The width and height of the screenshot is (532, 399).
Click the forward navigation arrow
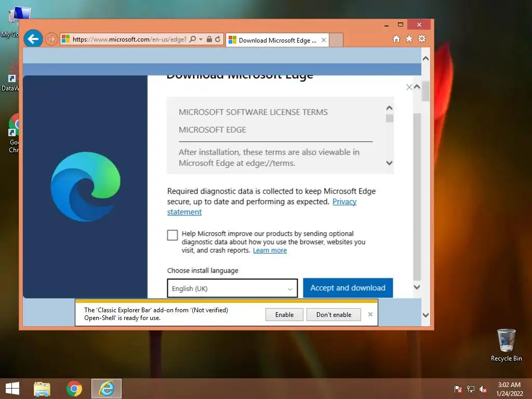(x=51, y=39)
